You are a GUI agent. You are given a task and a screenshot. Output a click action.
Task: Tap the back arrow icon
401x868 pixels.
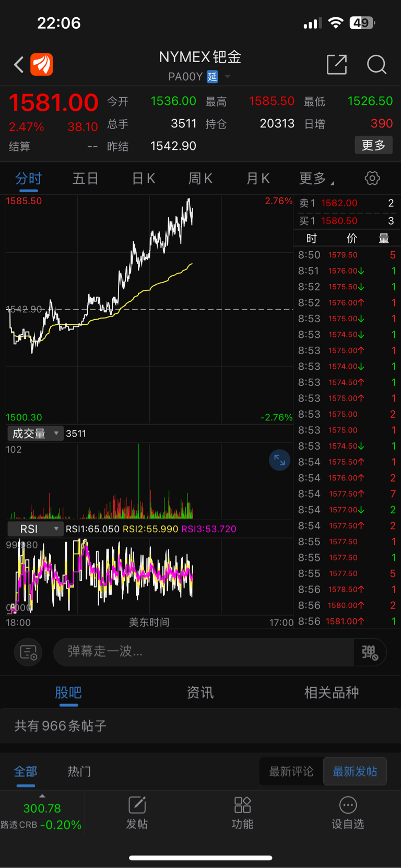click(x=19, y=65)
